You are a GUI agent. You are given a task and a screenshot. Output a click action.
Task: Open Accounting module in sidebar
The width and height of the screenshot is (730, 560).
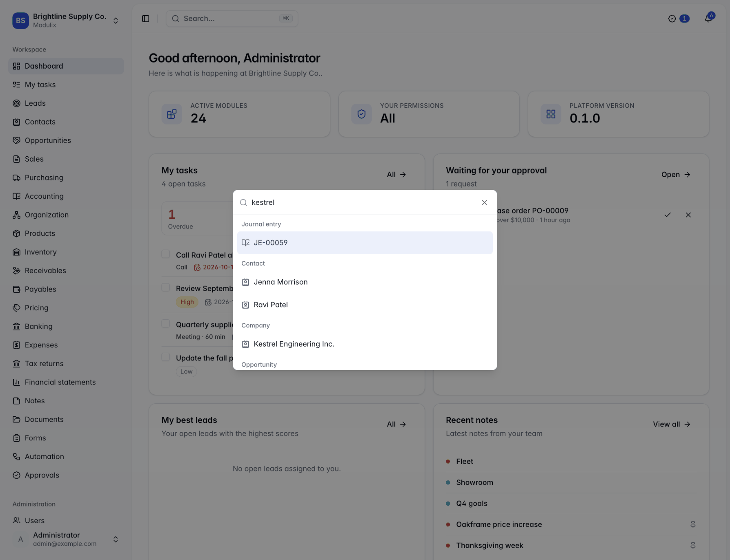[66, 196]
